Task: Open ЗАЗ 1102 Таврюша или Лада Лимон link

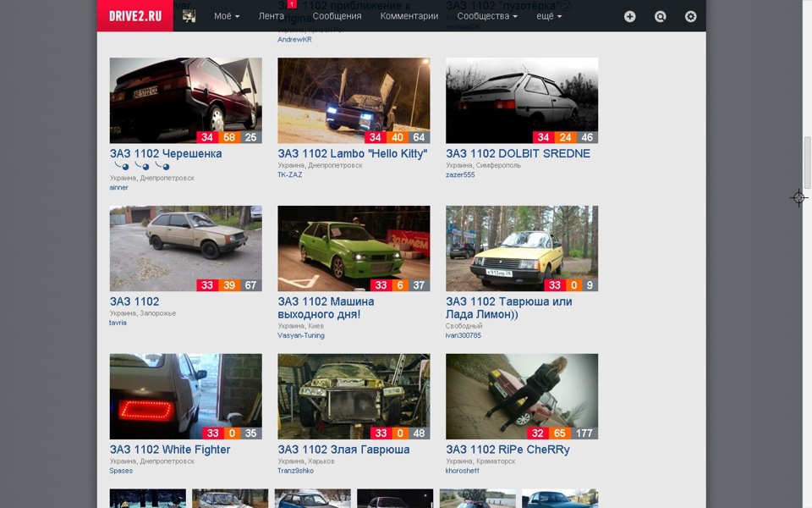Action: coord(508,307)
